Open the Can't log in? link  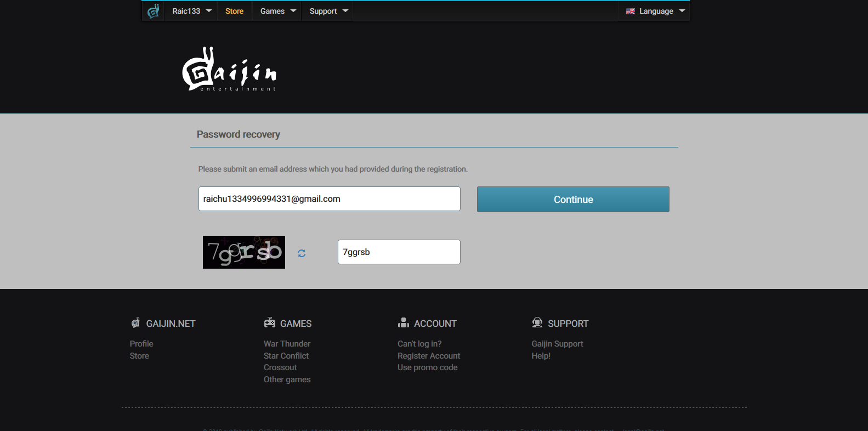pyautogui.click(x=419, y=344)
